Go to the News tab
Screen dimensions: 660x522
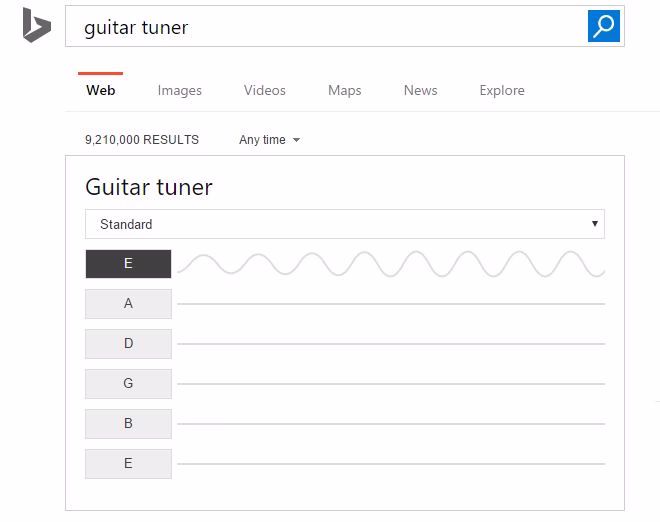[420, 91]
